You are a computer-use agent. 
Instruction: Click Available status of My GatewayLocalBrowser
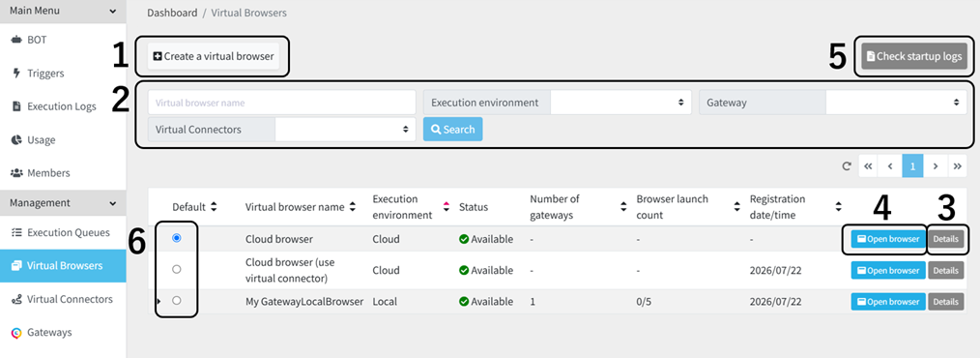pyautogui.click(x=486, y=302)
